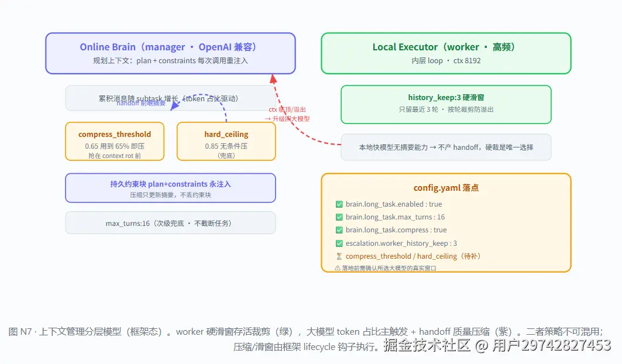Click the purple 'handoff 前瞻摘要' label
Image resolution: width=622 pixels, height=364 pixels.
coord(141,103)
